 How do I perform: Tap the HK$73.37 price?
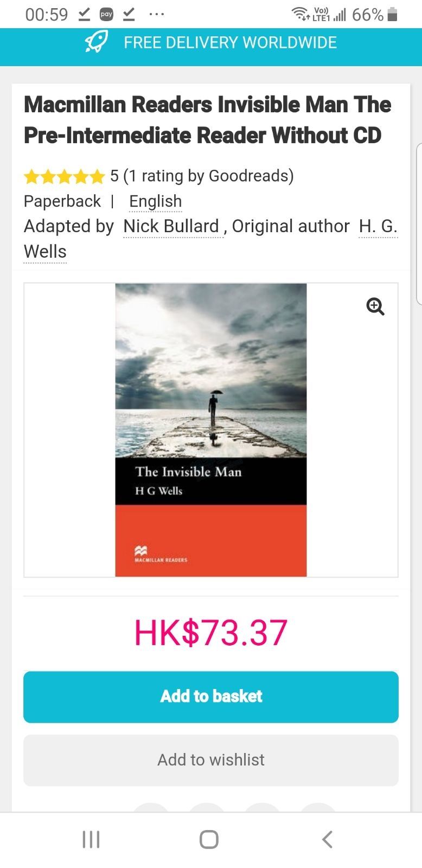point(211,633)
